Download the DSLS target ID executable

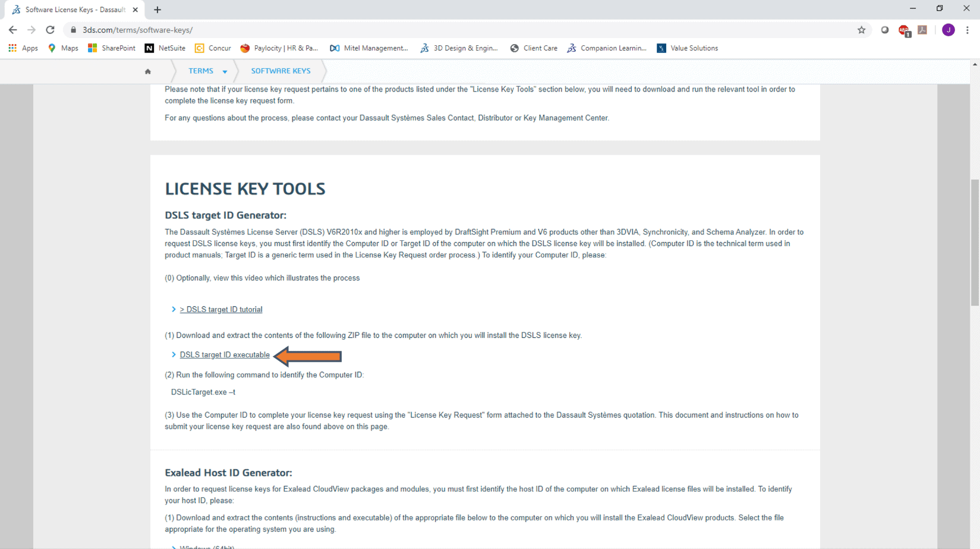(225, 355)
